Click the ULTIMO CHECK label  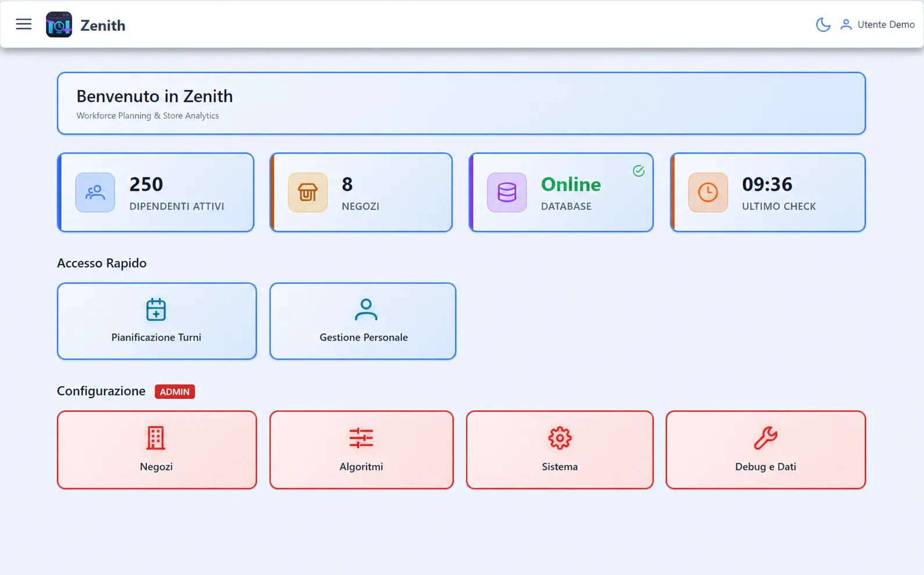click(779, 206)
